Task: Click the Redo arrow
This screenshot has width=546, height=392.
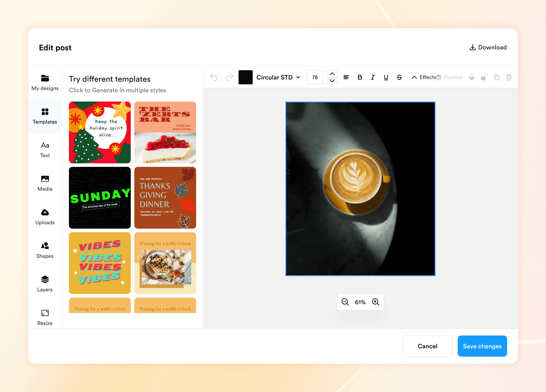Action: click(x=230, y=77)
